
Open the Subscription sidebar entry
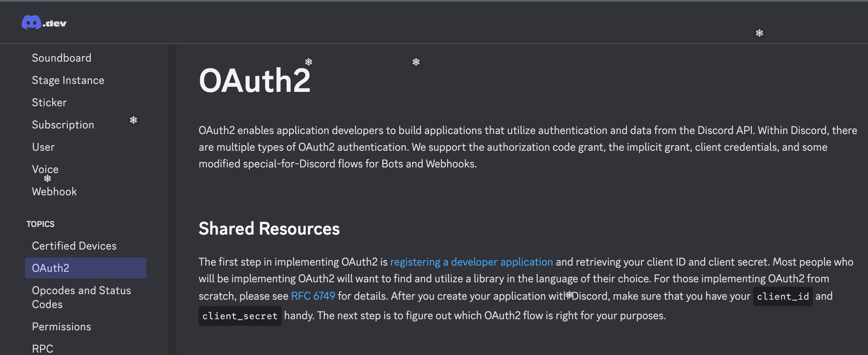click(63, 125)
